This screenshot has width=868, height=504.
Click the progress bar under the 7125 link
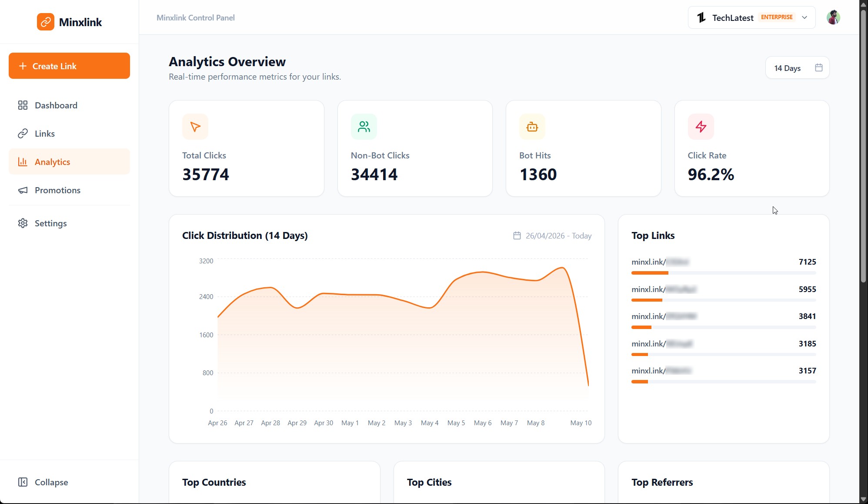(724, 273)
